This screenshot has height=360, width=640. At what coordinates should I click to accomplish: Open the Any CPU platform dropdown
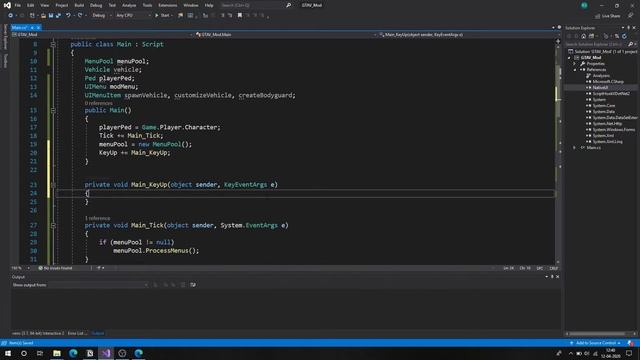click(x=133, y=16)
